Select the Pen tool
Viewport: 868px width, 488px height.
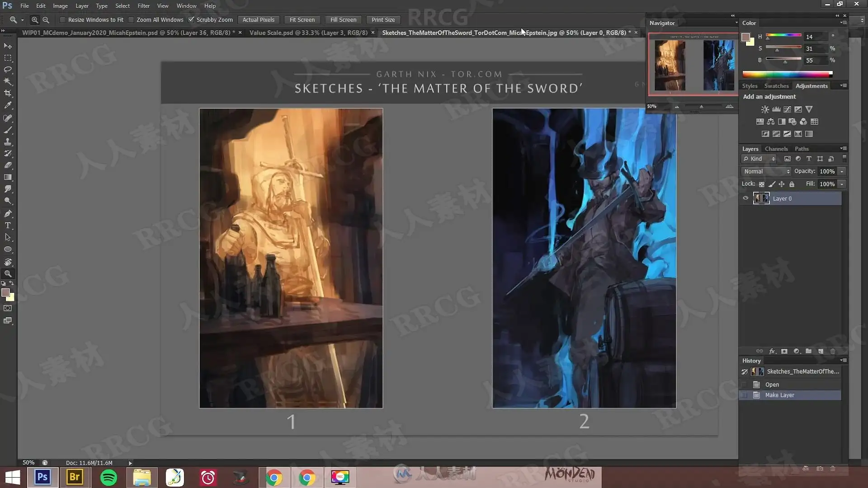[x=8, y=213]
